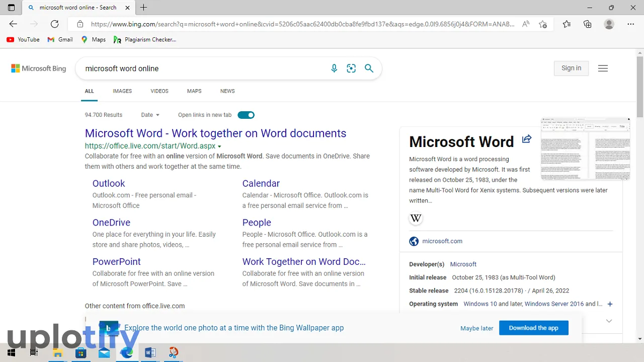Go to the Microsoft Bing home logo
The image size is (644, 362).
[x=39, y=68]
